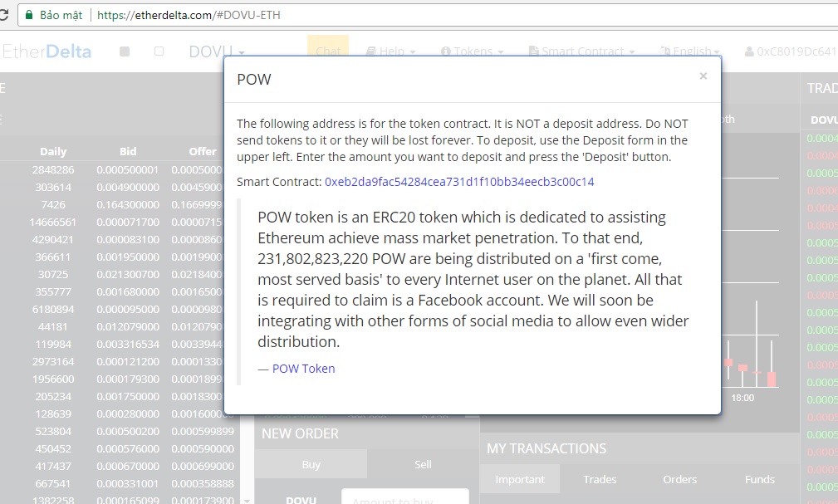Open the Important tab in My Transactions
The height and width of the screenshot is (504, 838).
click(520, 479)
